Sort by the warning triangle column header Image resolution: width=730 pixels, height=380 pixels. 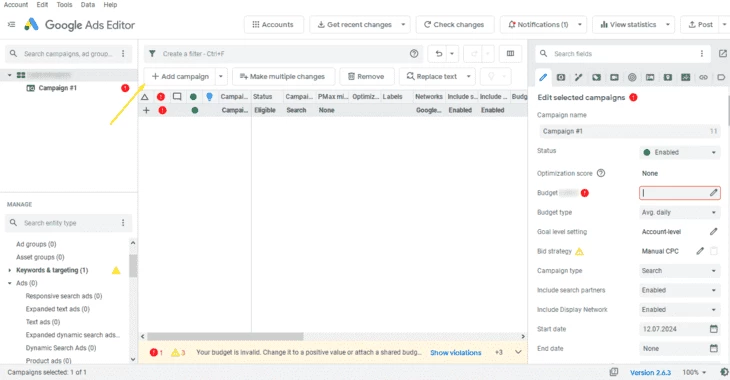pos(145,97)
